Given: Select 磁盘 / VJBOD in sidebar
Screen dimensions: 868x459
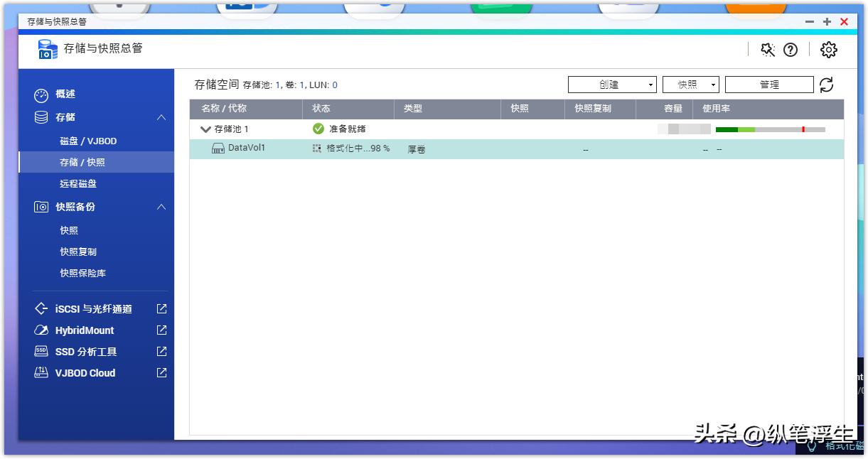Looking at the screenshot, I should pyautogui.click(x=88, y=141).
